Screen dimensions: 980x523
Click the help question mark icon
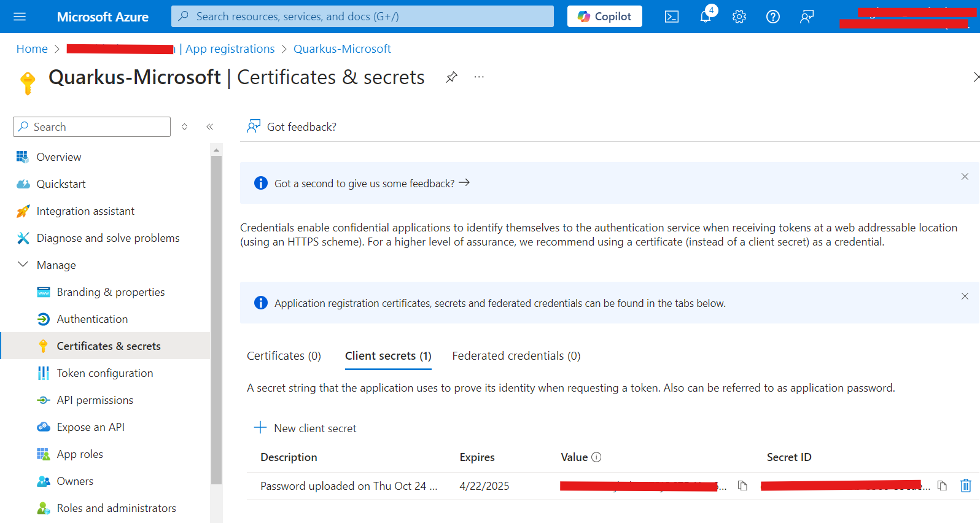[773, 17]
